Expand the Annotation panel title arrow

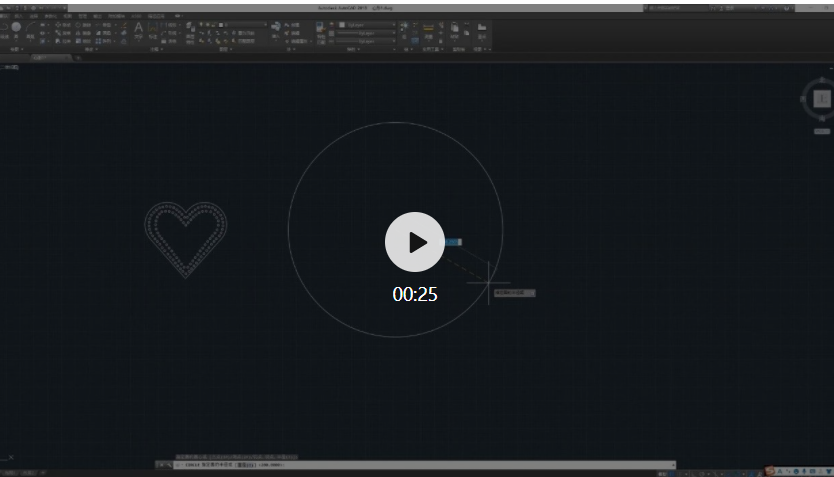point(162,49)
